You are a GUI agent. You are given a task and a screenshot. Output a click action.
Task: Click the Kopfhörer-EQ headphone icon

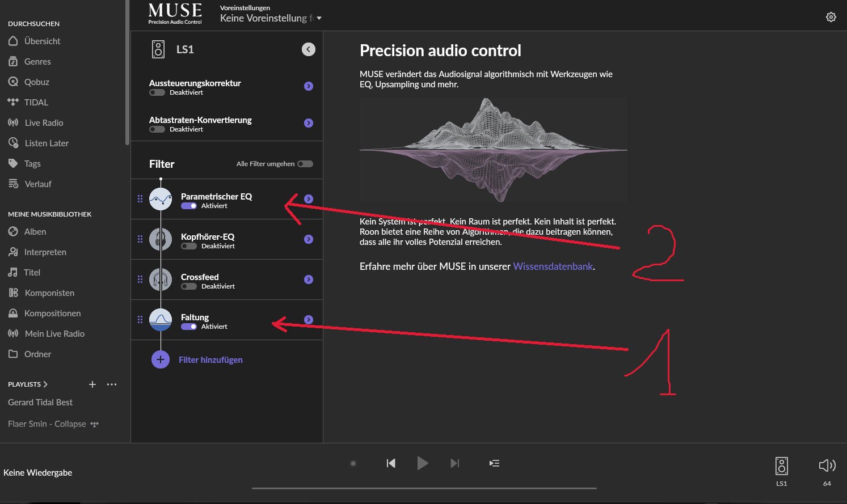coord(161,239)
